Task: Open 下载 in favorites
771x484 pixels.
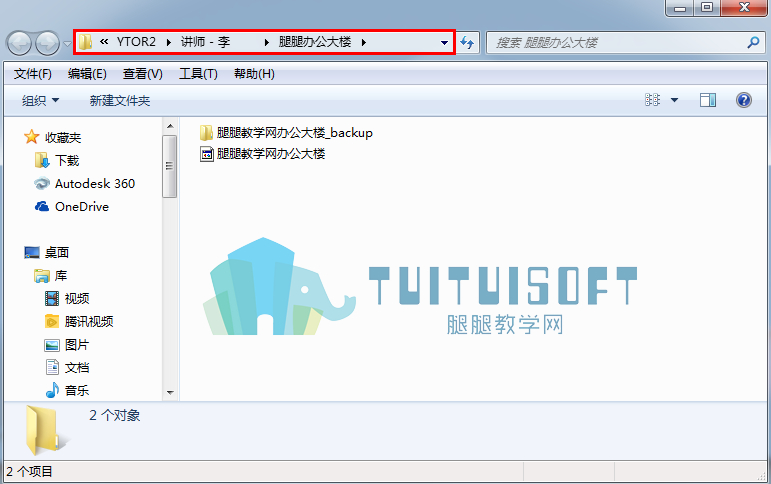Action: (67, 160)
